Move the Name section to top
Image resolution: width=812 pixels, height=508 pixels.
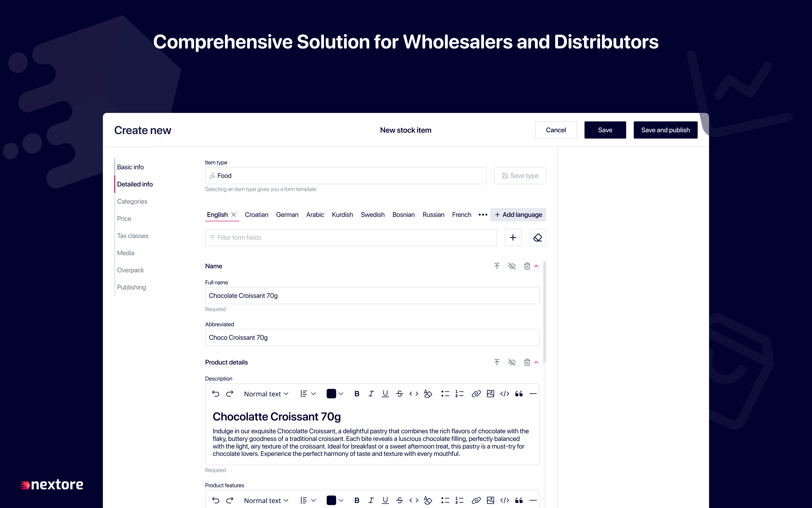[x=497, y=266]
